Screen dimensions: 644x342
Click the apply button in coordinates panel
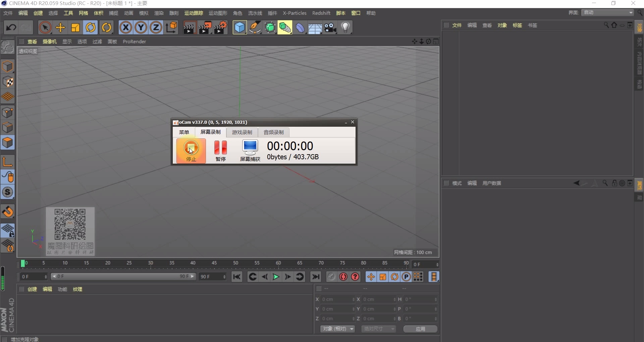[x=420, y=329]
